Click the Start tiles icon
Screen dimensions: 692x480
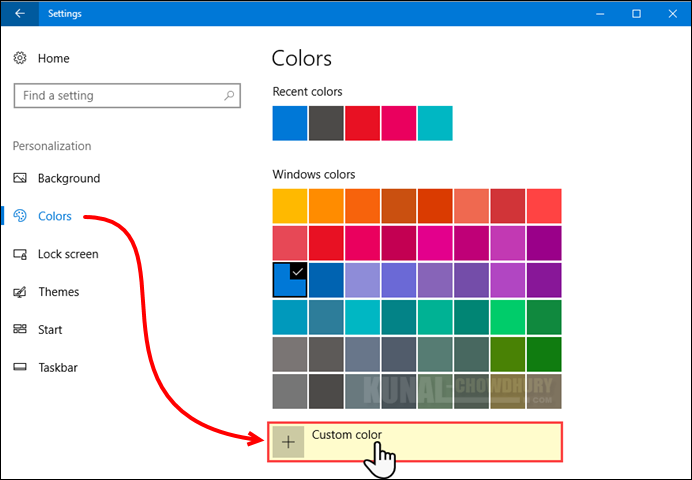(x=20, y=329)
